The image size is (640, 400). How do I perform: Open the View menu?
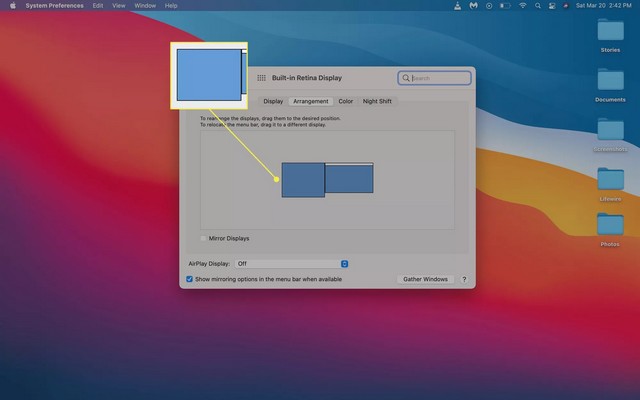coord(119,5)
